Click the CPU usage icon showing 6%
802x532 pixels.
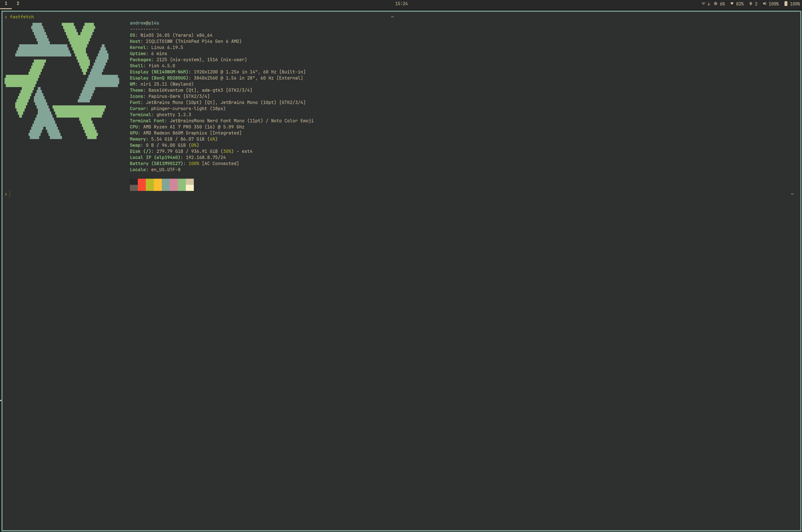(716, 4)
